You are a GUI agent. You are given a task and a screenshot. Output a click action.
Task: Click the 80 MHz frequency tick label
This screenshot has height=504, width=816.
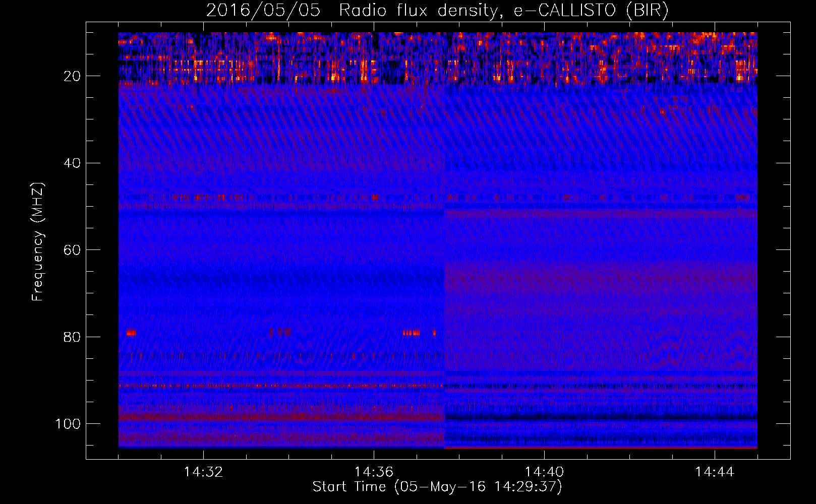72,337
